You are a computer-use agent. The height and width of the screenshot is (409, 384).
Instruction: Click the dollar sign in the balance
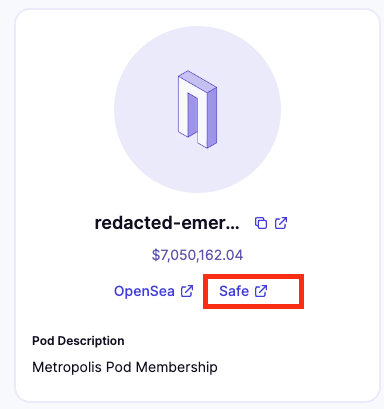(156, 255)
